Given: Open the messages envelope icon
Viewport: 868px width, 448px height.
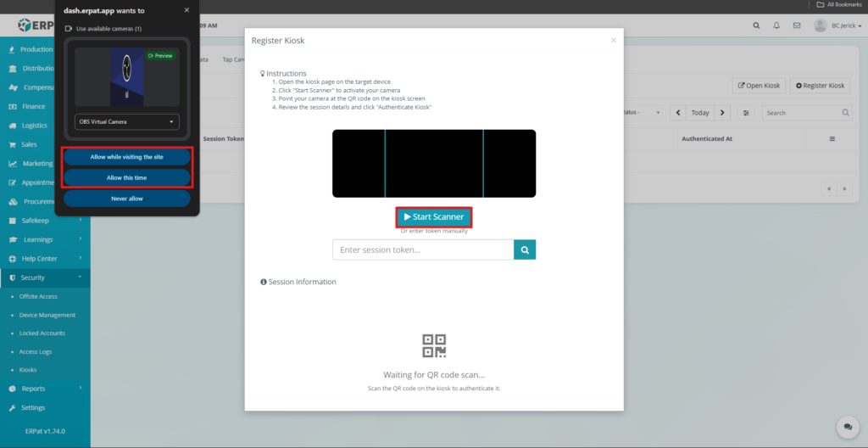Looking at the screenshot, I should tap(797, 25).
